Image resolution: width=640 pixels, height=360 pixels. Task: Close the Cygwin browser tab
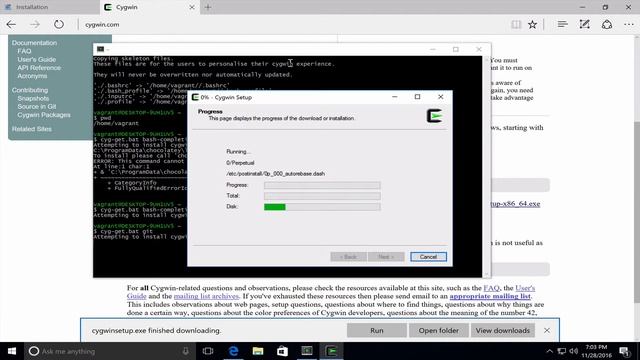(192, 7)
